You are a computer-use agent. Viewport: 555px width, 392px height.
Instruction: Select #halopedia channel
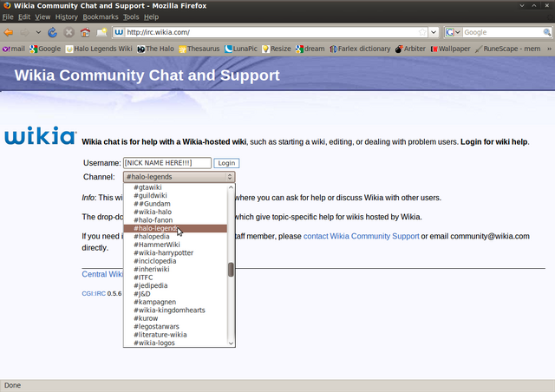coord(175,237)
